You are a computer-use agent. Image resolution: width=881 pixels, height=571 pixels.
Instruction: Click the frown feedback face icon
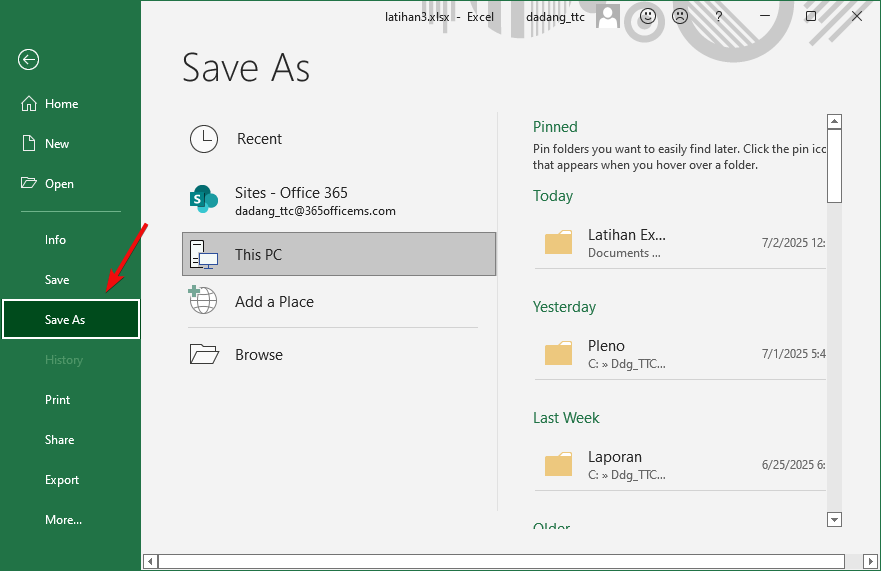[680, 16]
